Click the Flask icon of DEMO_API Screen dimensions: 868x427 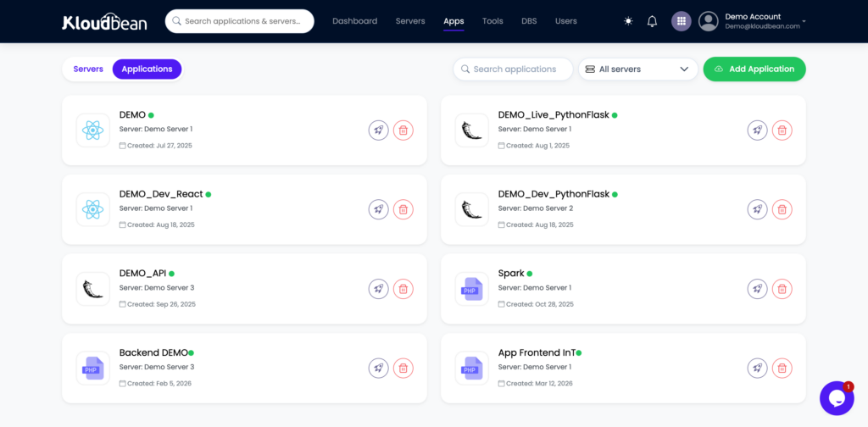(x=93, y=289)
